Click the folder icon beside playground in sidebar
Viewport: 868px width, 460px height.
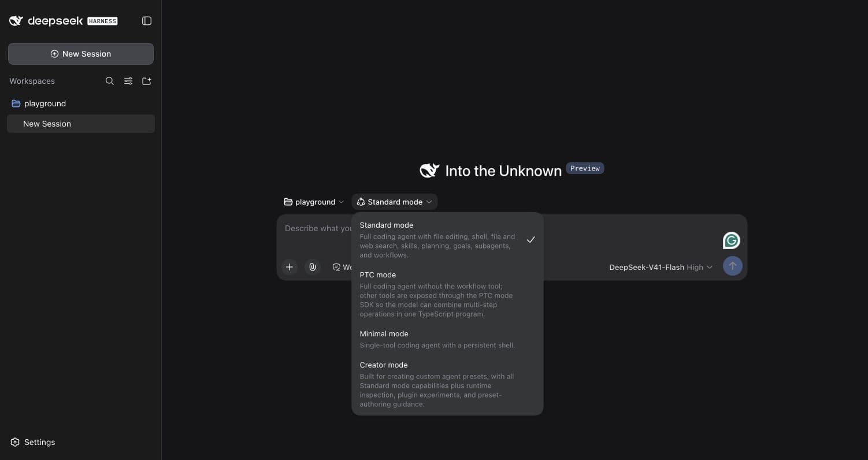[x=16, y=103]
